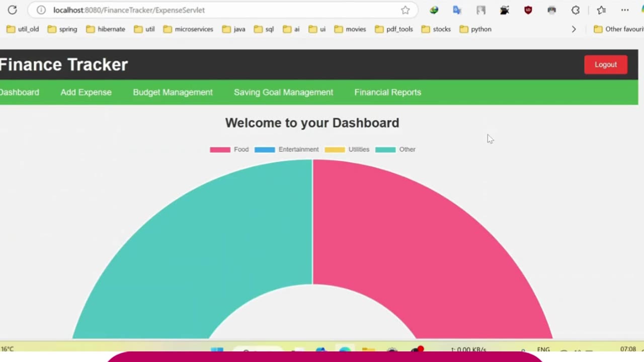Open the python bookmarks folder
This screenshot has height=362, width=644.
click(x=475, y=29)
